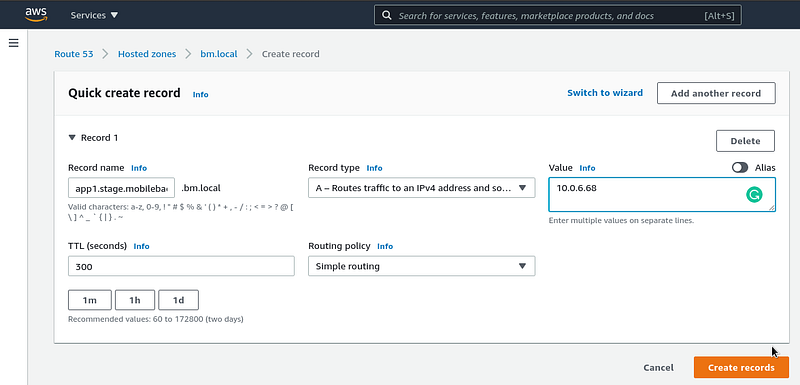Image resolution: width=800 pixels, height=385 pixels.
Task: Click 'Enter multiple values on separate lines' hint
Action: pyautogui.click(x=621, y=221)
